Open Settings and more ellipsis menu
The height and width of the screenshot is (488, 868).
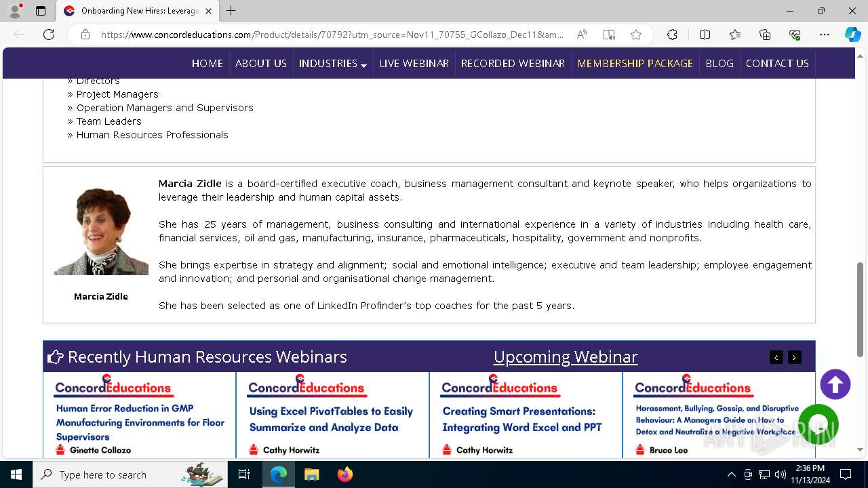click(x=825, y=35)
